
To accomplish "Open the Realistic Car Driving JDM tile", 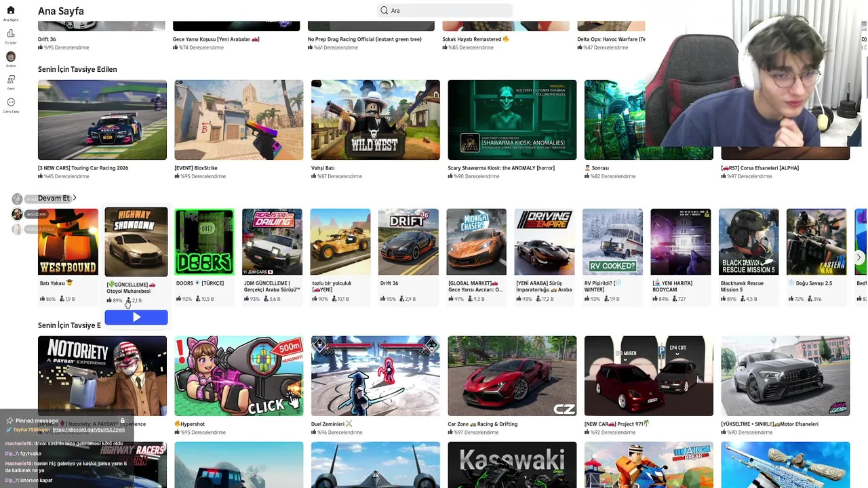I will (272, 242).
